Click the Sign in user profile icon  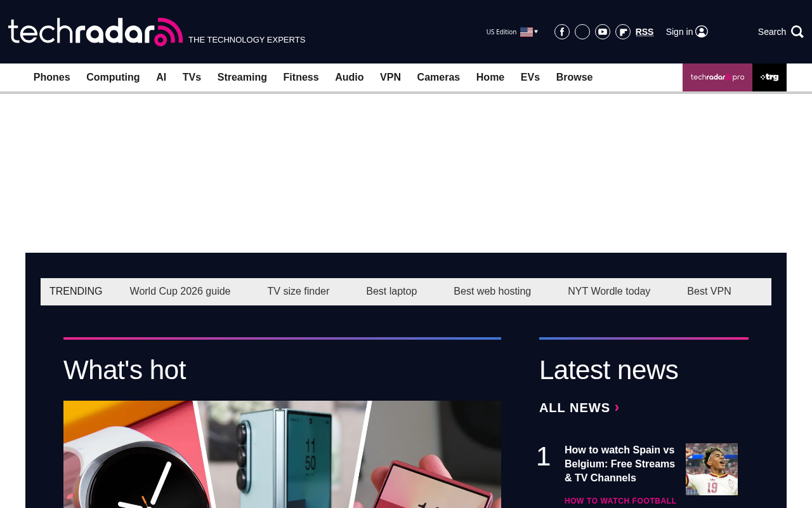(702, 32)
